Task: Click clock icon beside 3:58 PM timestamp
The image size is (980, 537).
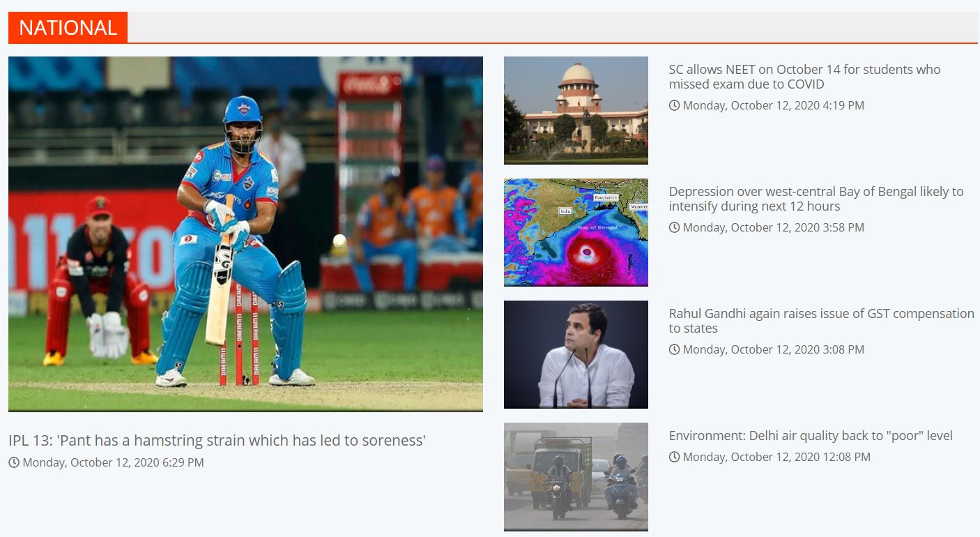Action: pyautogui.click(x=674, y=227)
